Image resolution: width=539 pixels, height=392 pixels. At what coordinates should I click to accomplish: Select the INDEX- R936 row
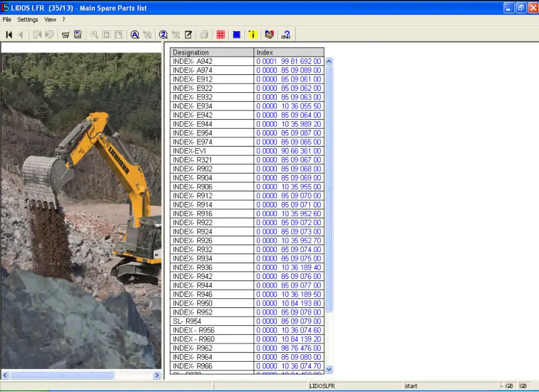pyautogui.click(x=247, y=267)
